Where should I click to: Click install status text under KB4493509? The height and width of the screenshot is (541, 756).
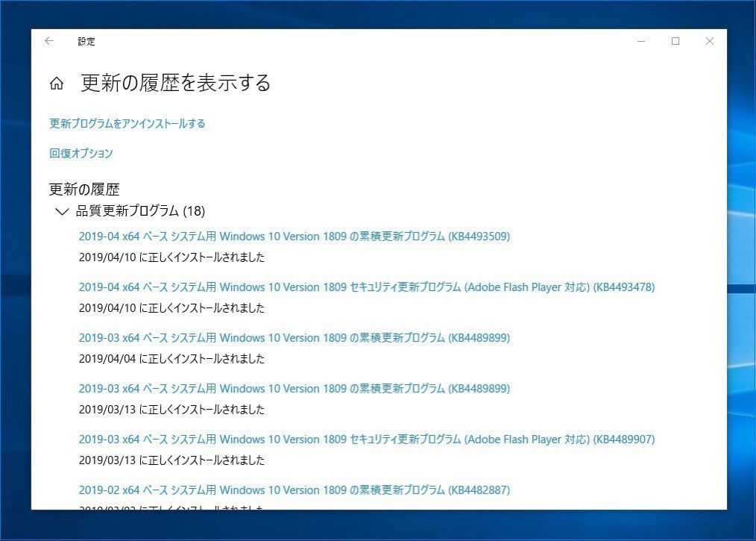coord(171,257)
